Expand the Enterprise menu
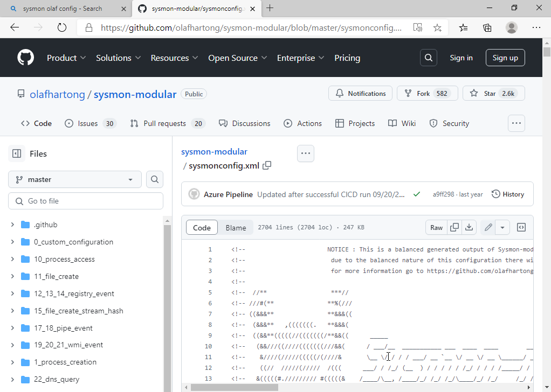This screenshot has width=551, height=392. tap(300, 58)
